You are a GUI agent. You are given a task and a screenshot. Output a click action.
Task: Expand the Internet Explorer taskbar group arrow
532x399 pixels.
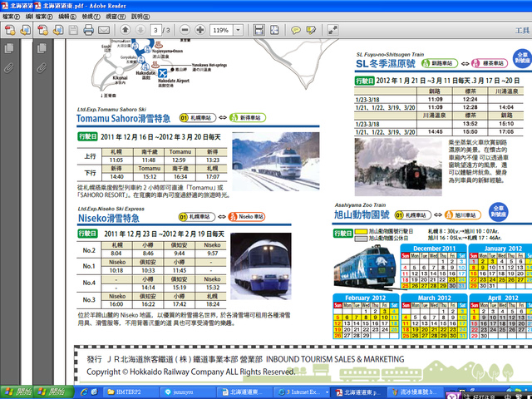pos(327,392)
